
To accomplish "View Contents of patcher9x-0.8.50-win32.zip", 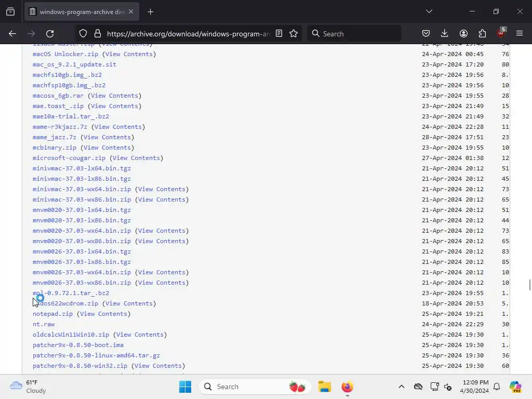I will [x=158, y=366].
